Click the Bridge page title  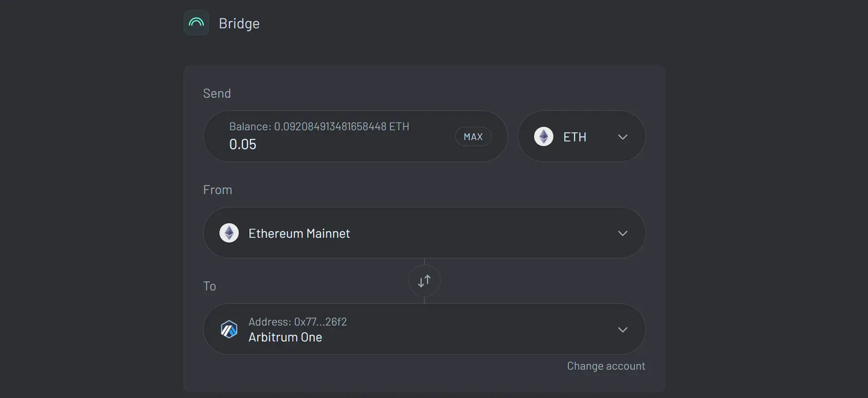(239, 23)
